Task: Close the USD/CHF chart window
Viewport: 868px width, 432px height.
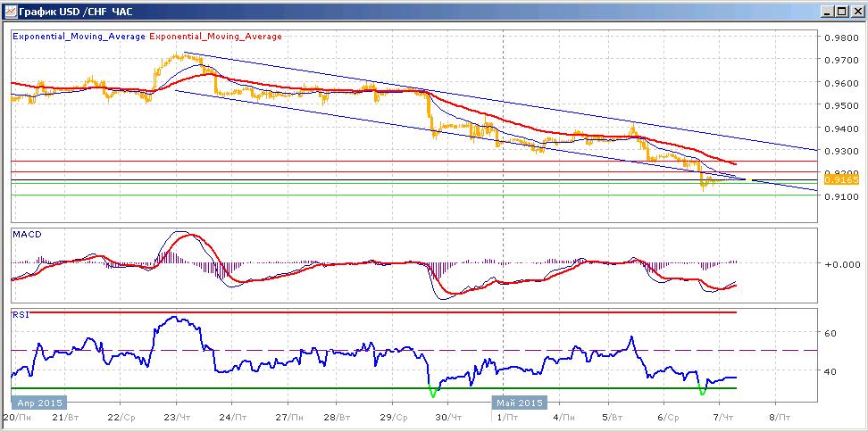Action: [855, 11]
